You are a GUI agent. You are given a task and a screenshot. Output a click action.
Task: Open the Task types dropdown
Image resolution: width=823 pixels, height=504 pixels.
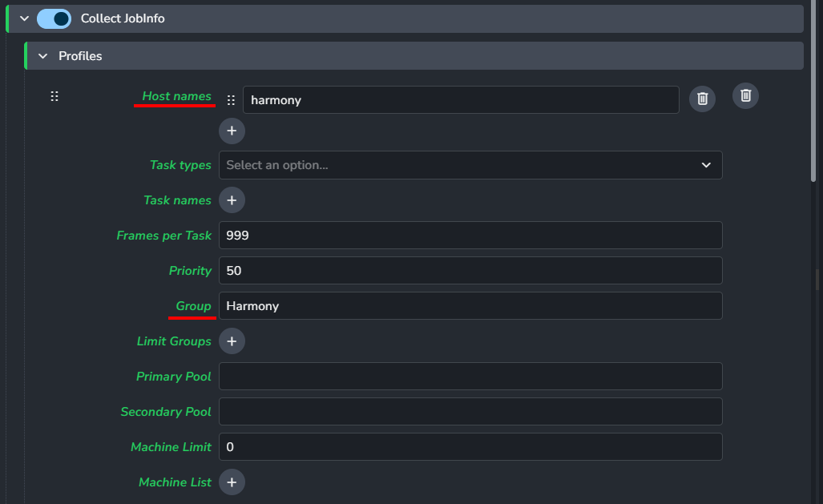click(x=470, y=165)
